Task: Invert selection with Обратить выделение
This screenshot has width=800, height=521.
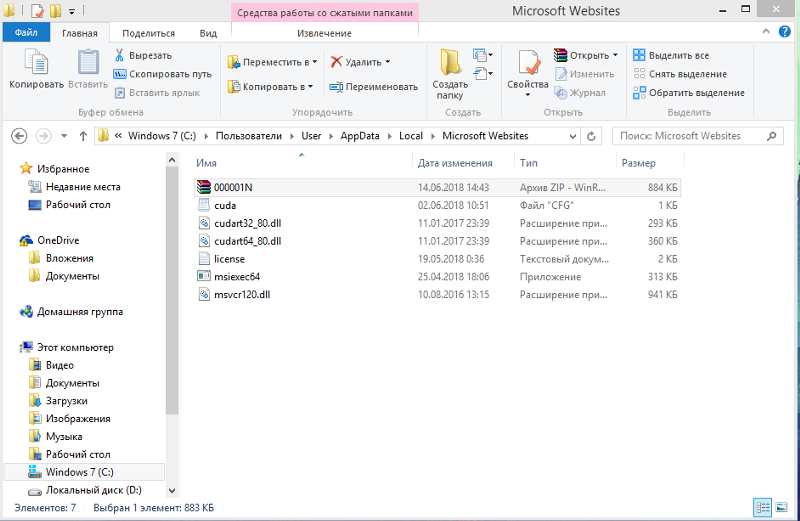Action: click(x=689, y=93)
